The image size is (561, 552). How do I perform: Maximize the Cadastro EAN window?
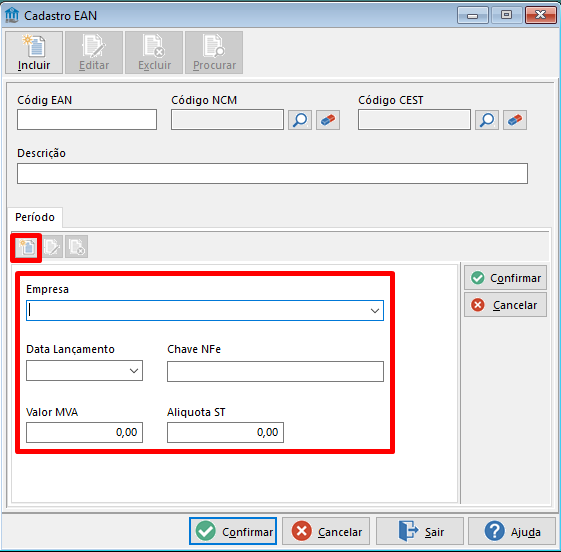506,15
